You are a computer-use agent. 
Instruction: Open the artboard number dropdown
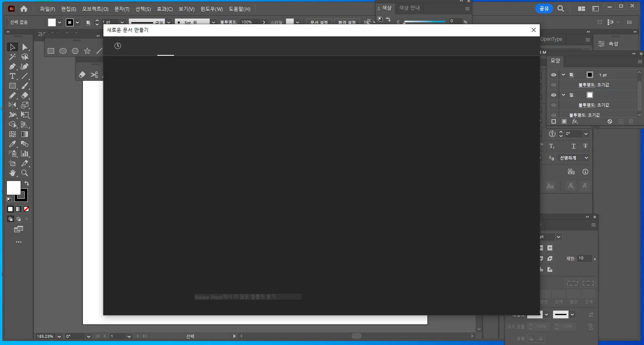click(129, 337)
